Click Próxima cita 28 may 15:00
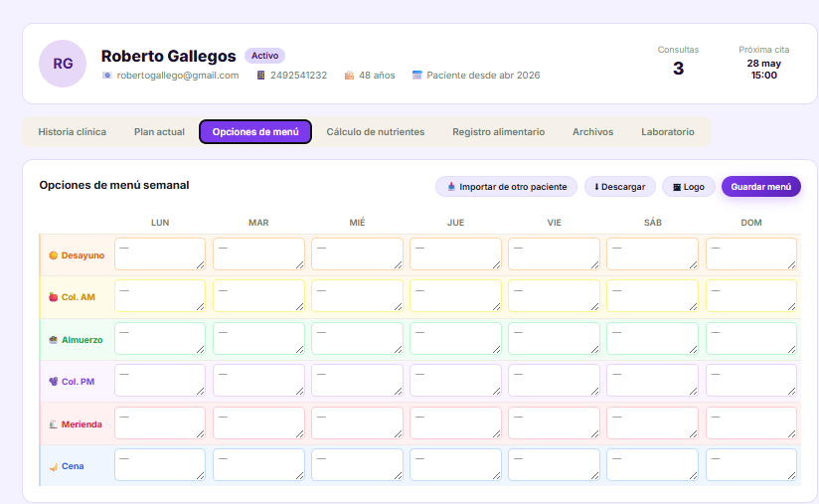This screenshot has height=504, width=819. point(763,69)
